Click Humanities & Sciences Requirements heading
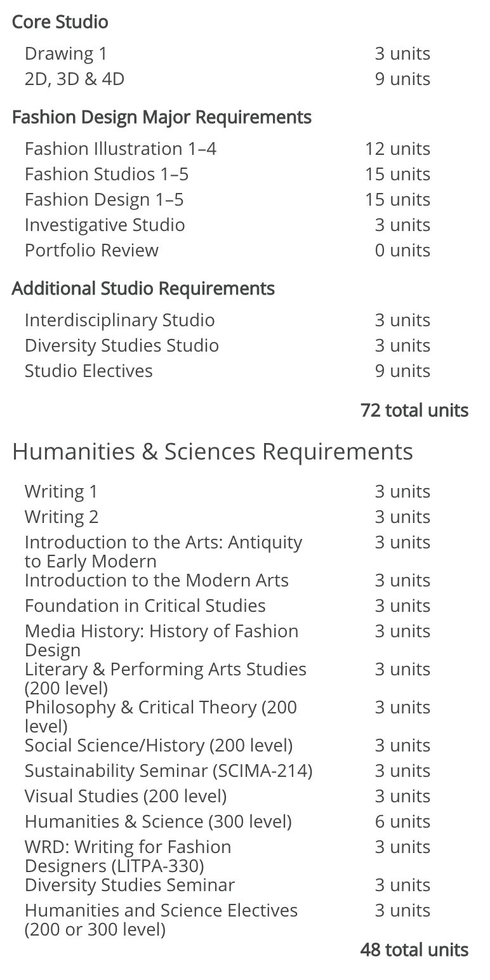Image resolution: width=490 pixels, height=980 pixels. pyautogui.click(x=213, y=452)
